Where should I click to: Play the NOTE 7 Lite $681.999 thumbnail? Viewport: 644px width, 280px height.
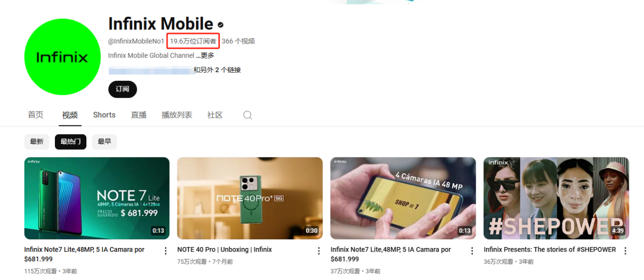[x=97, y=198]
